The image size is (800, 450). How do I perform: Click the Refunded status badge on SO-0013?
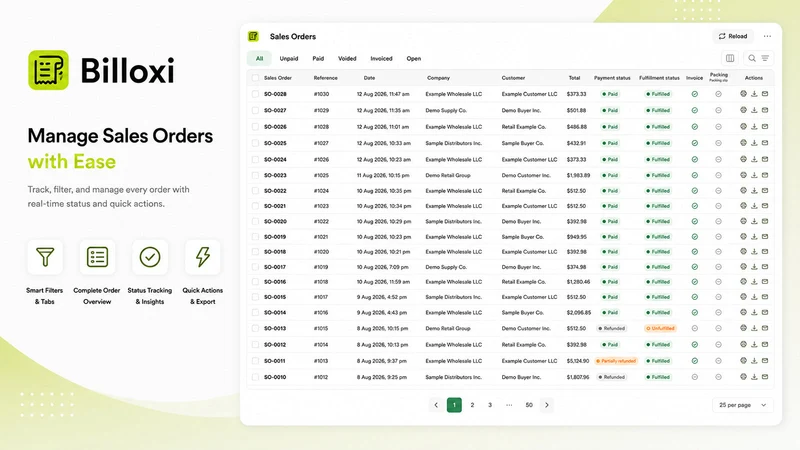point(612,328)
